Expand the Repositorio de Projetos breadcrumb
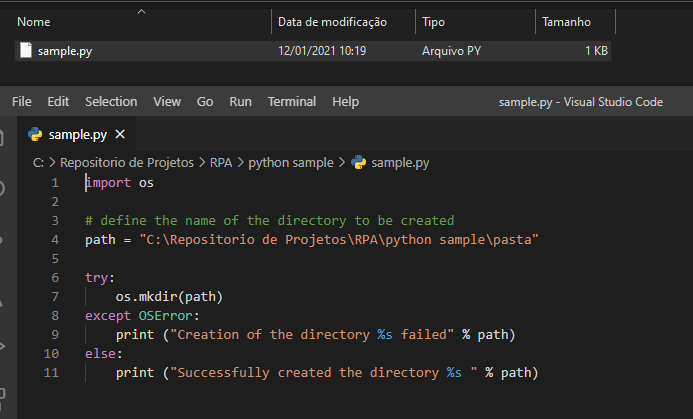The width and height of the screenshot is (693, 419). 127,162
